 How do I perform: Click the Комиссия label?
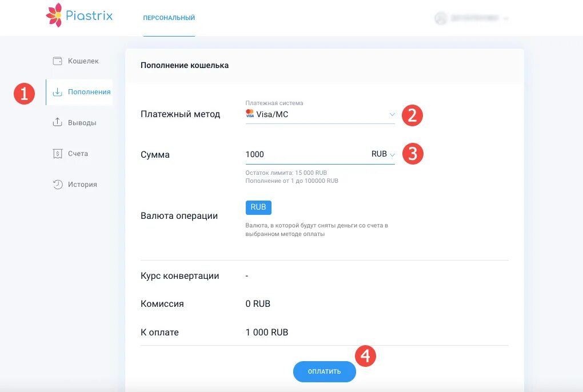click(162, 304)
